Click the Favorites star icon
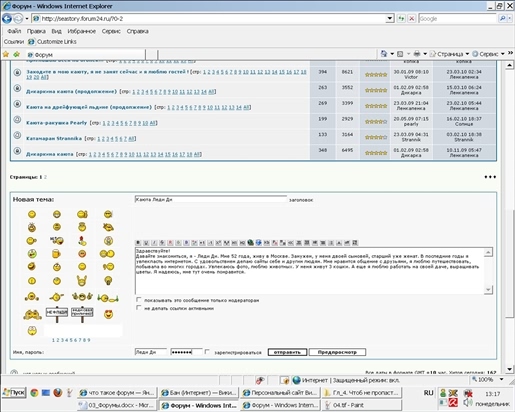The image size is (515, 412). pyautogui.click(x=6, y=54)
